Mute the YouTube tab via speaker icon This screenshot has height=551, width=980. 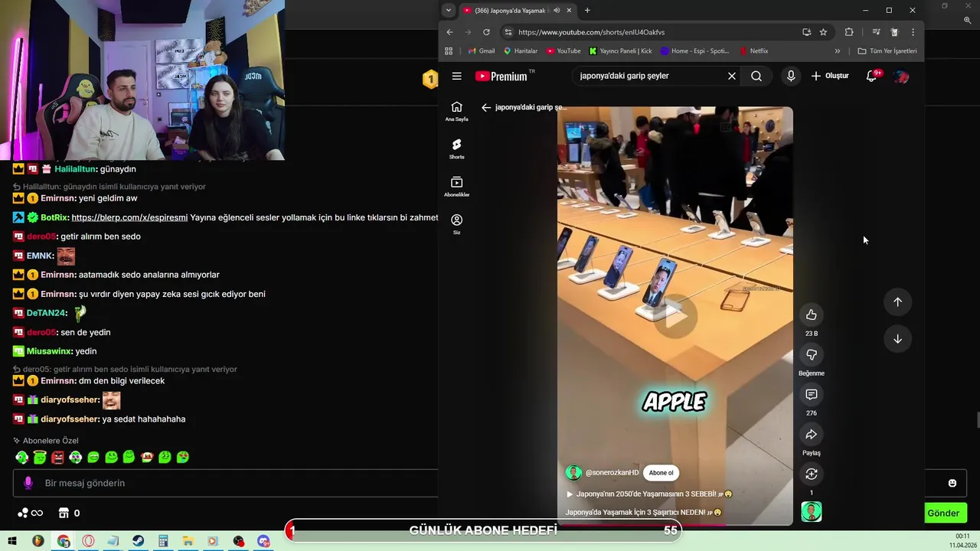557,11
